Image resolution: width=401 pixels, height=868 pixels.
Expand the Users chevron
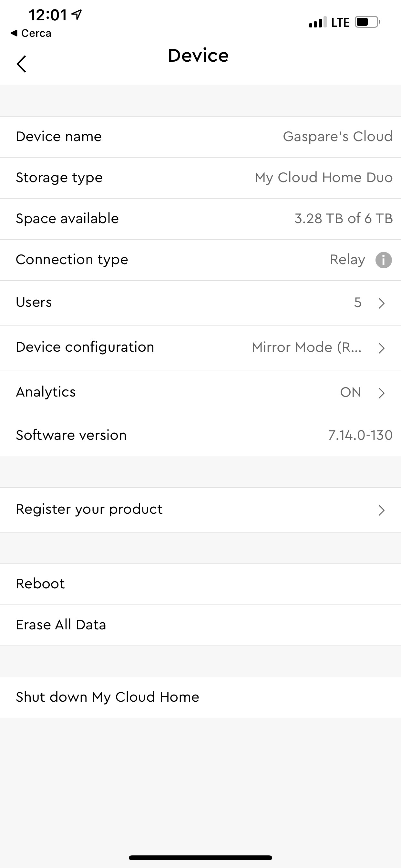(381, 303)
